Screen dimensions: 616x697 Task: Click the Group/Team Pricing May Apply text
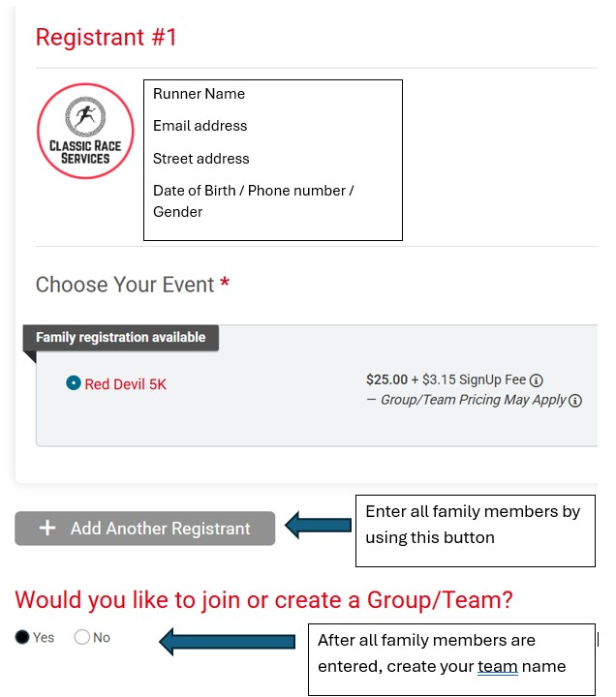click(x=474, y=401)
